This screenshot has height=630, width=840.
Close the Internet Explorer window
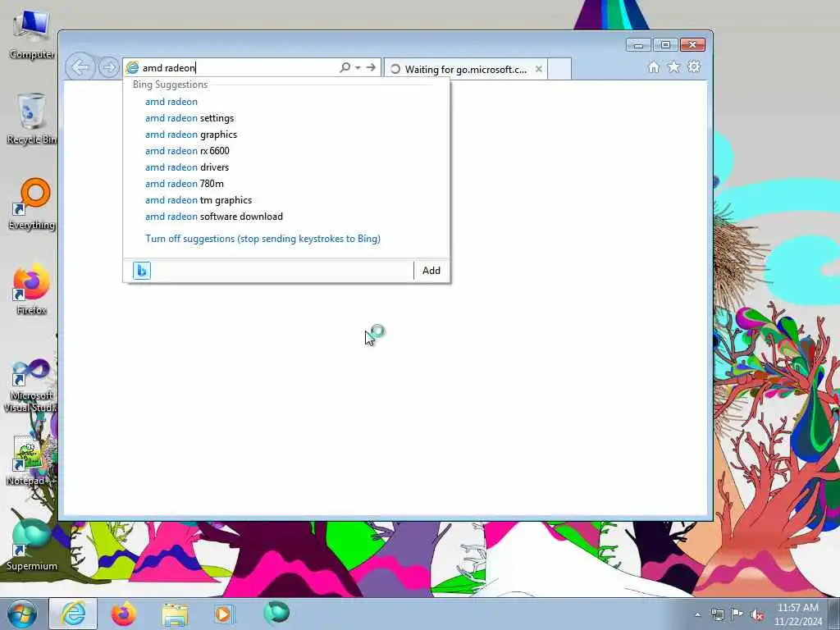pos(692,45)
